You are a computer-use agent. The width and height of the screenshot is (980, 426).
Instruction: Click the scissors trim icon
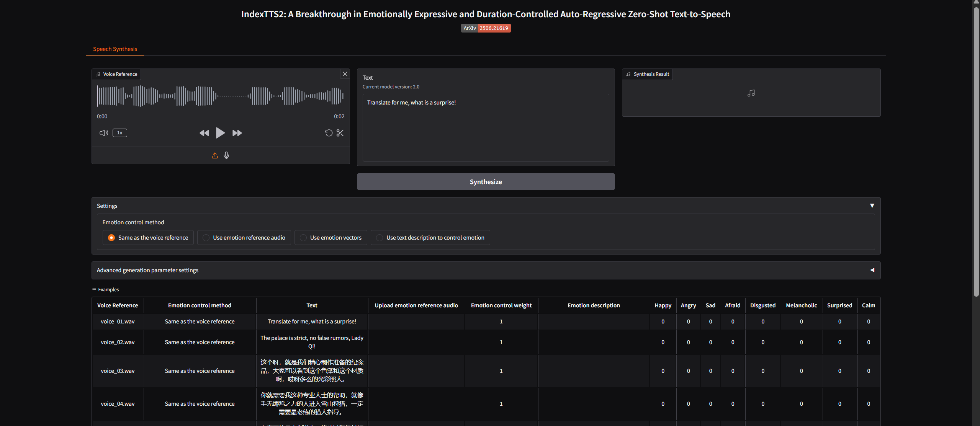pyautogui.click(x=340, y=133)
